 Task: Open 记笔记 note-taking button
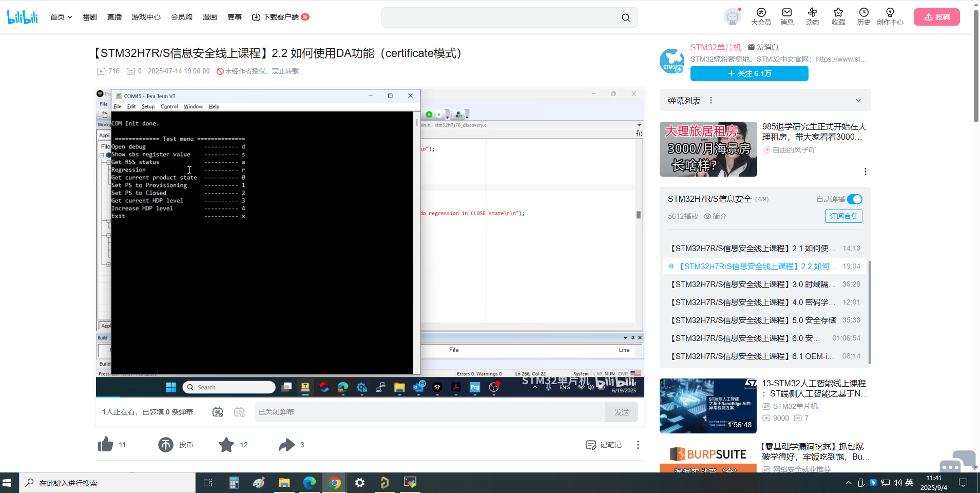[x=604, y=445]
